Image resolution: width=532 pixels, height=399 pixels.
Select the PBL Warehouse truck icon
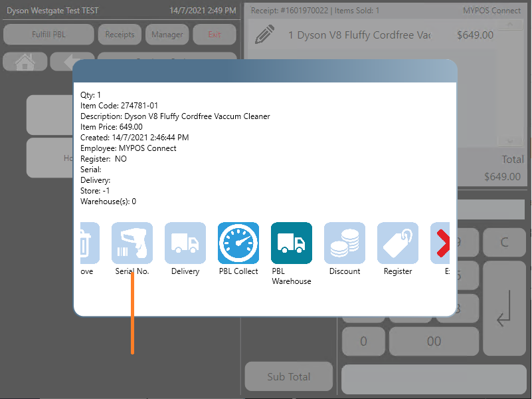point(292,243)
